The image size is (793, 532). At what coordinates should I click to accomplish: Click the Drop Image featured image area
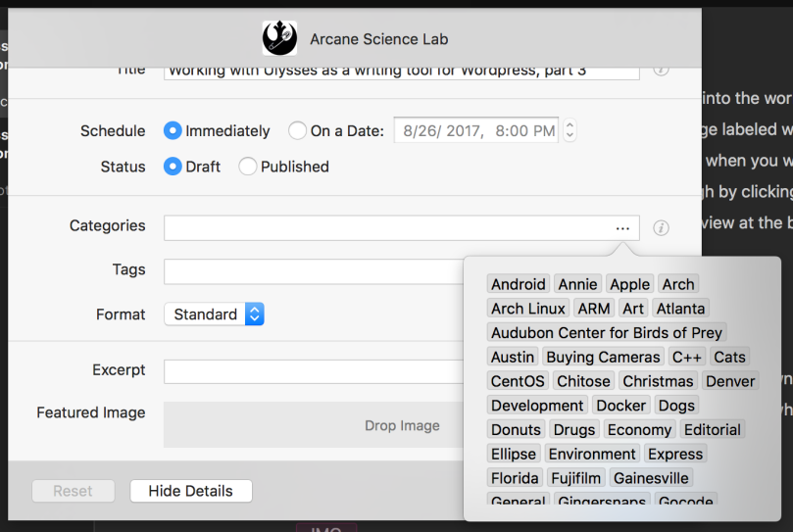point(314,425)
